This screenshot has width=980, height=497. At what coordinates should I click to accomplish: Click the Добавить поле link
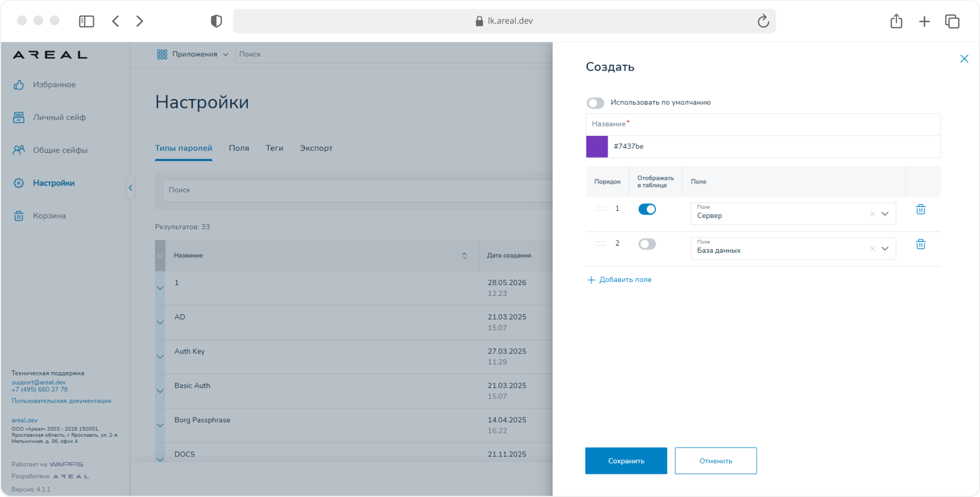click(x=620, y=280)
